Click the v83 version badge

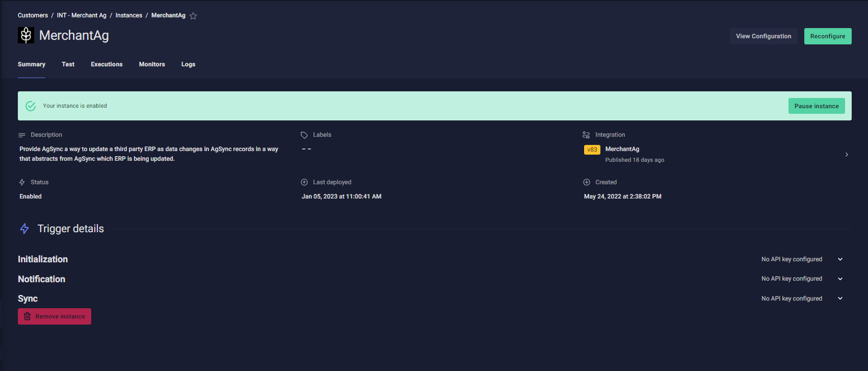point(592,150)
